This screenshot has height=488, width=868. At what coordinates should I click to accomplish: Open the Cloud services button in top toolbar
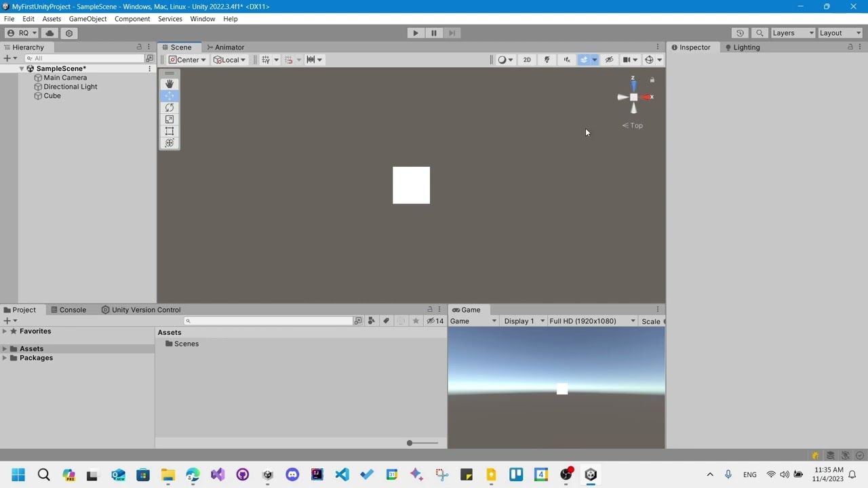pyautogui.click(x=50, y=33)
